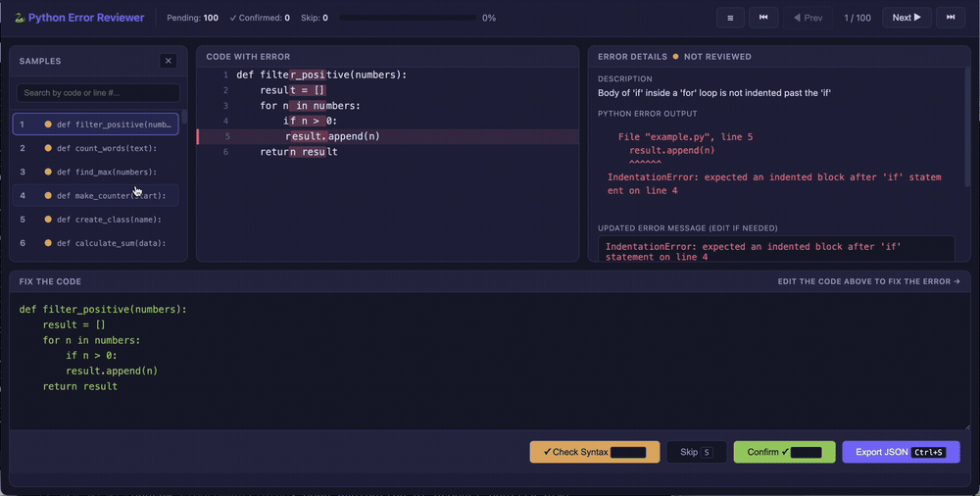This screenshot has width=980, height=496.
Task: Click the 1 / 100 page indicator
Action: 857,18
